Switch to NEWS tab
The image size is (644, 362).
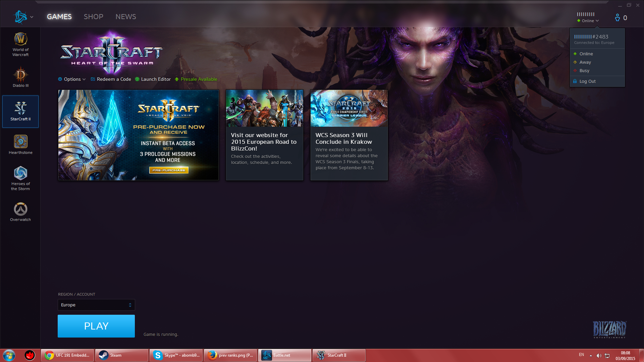point(126,16)
